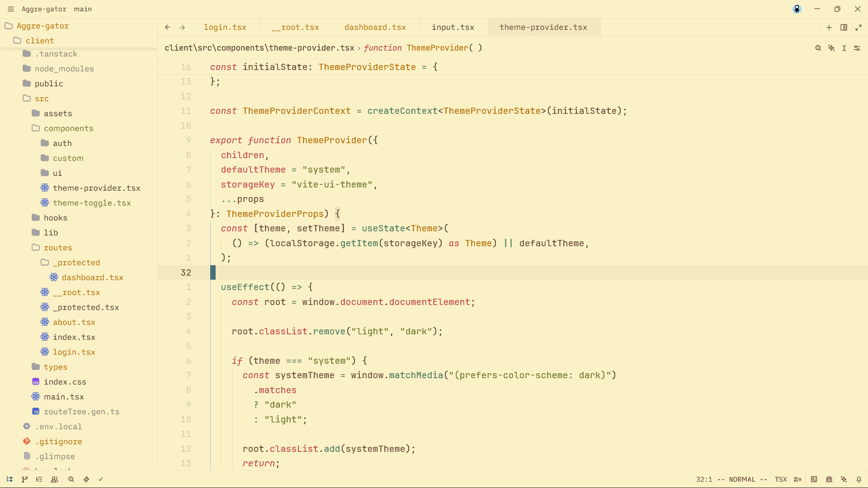Switch to the __root.tsx tab

(296, 28)
